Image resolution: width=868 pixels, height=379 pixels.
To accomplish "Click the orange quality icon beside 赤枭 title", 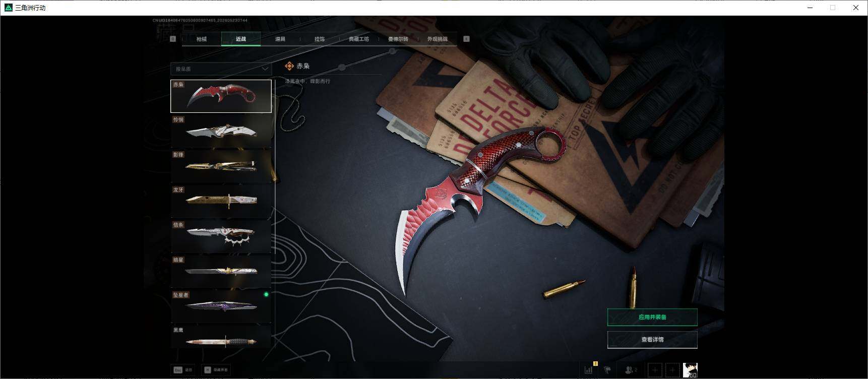I will (289, 66).
